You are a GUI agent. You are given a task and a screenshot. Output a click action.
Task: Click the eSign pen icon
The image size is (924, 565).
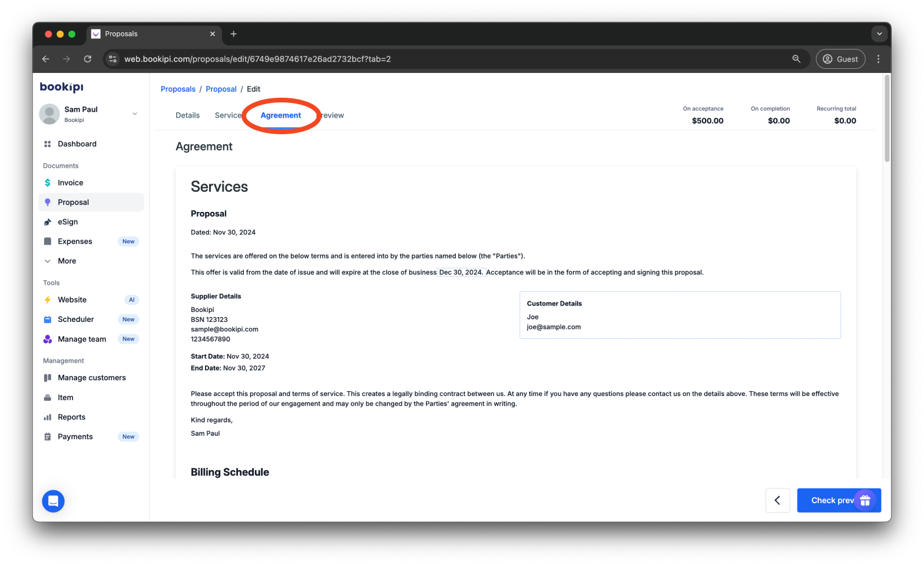click(x=48, y=222)
